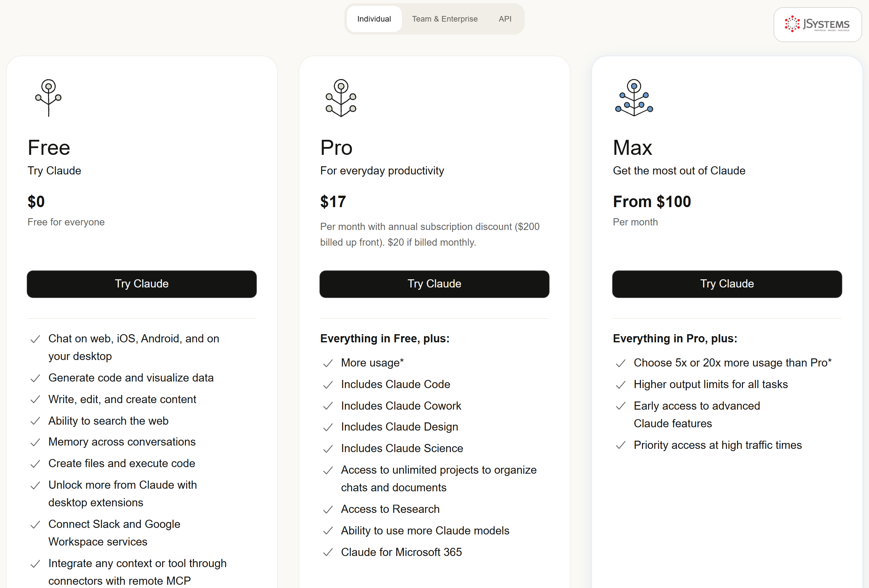869x588 pixels.
Task: Open the API pricing tab
Action: coord(505,19)
